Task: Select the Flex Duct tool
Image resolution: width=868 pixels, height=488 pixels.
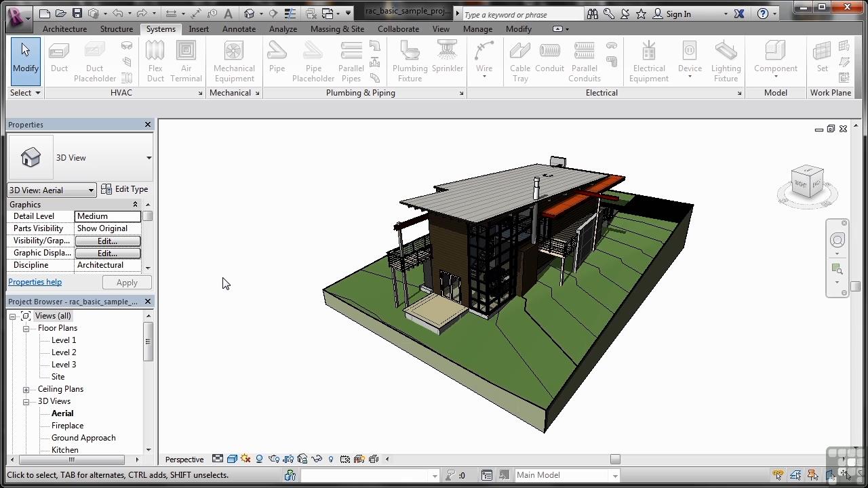Action: [155, 61]
